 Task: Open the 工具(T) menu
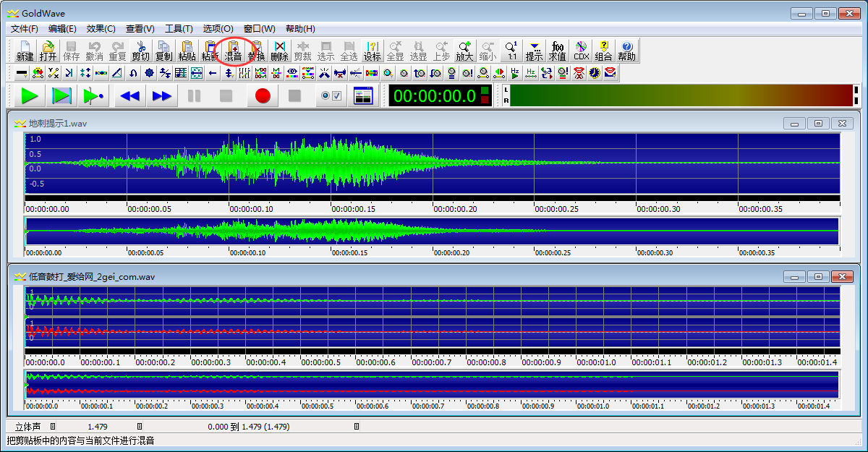click(x=179, y=29)
